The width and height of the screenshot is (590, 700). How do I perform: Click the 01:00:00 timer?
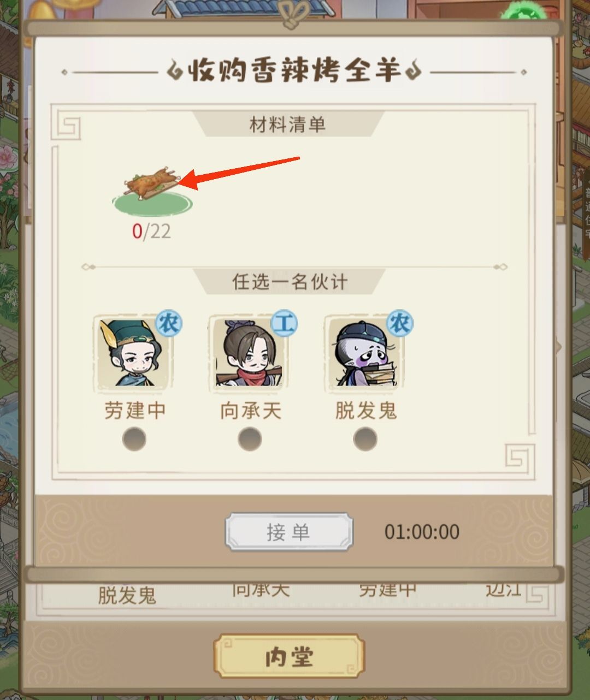(x=422, y=532)
